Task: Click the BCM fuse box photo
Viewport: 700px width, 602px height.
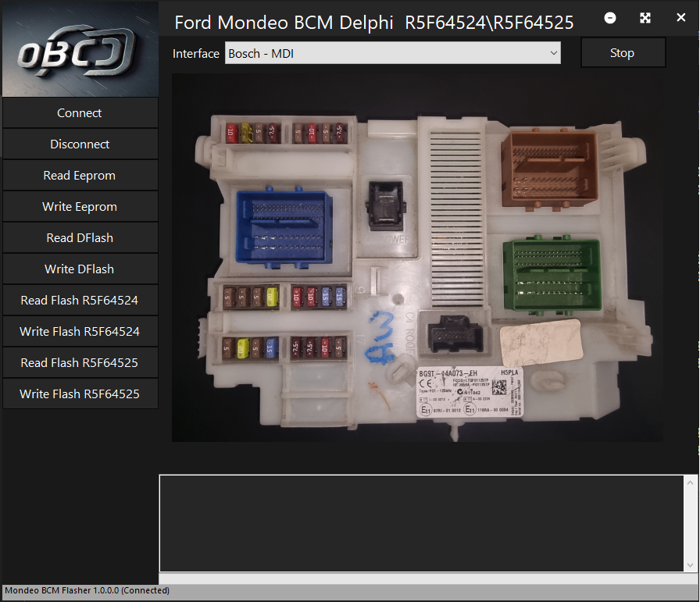Action: point(417,258)
